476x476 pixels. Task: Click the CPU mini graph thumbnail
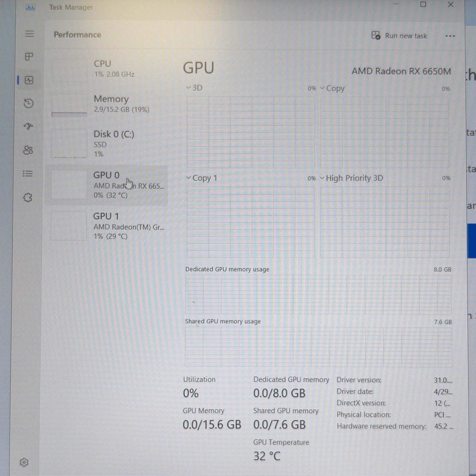(x=69, y=70)
